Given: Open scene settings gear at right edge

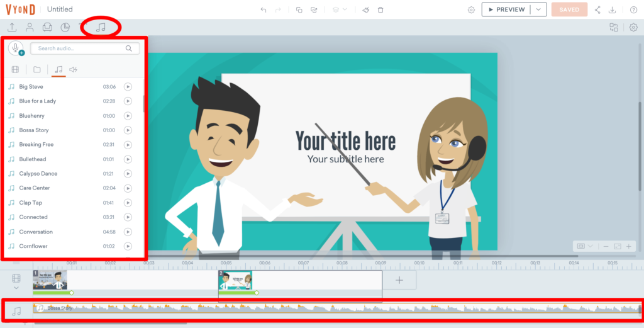Looking at the screenshot, I should [633, 28].
